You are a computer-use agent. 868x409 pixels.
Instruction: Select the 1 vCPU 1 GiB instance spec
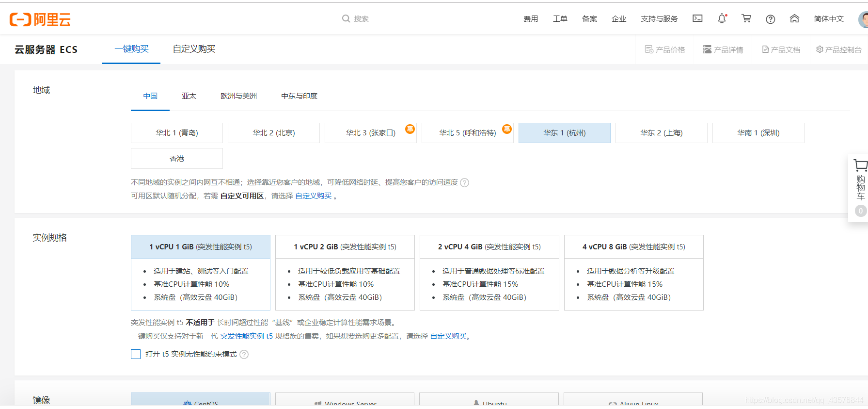coord(201,273)
